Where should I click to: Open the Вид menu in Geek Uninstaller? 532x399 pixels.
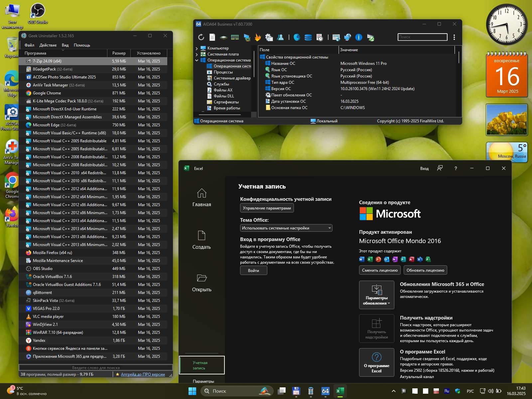point(65,45)
